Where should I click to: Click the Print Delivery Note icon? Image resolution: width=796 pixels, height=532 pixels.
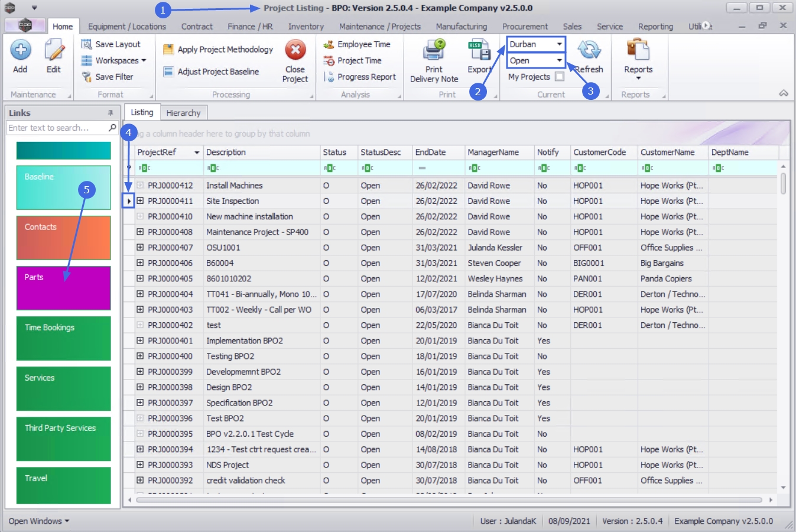coord(434,50)
